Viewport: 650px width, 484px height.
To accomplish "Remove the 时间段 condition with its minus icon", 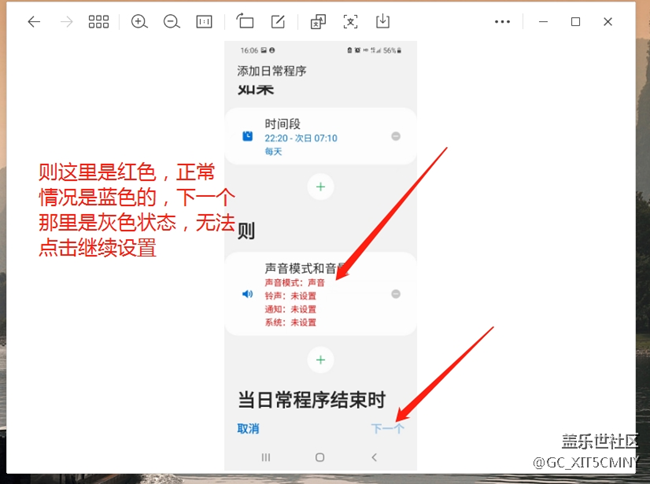I will [x=396, y=136].
